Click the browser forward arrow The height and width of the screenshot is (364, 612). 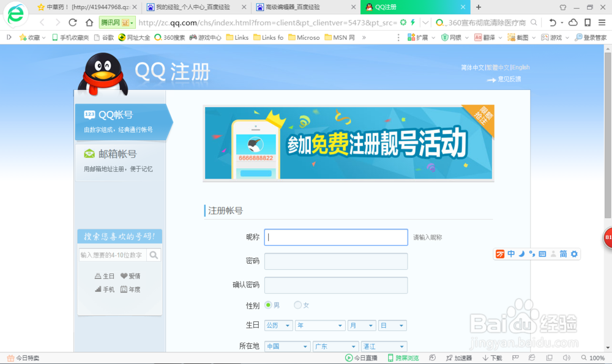click(x=58, y=23)
